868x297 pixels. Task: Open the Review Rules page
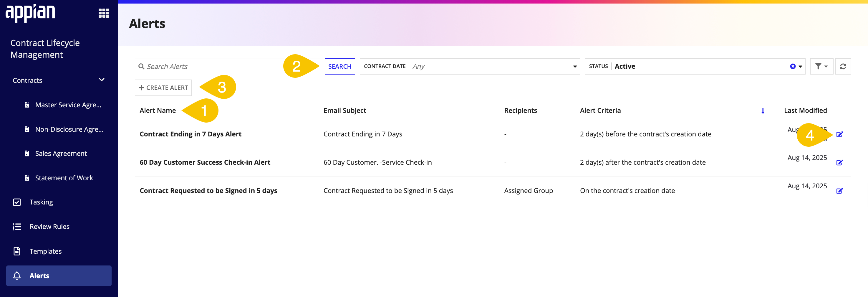click(x=49, y=227)
